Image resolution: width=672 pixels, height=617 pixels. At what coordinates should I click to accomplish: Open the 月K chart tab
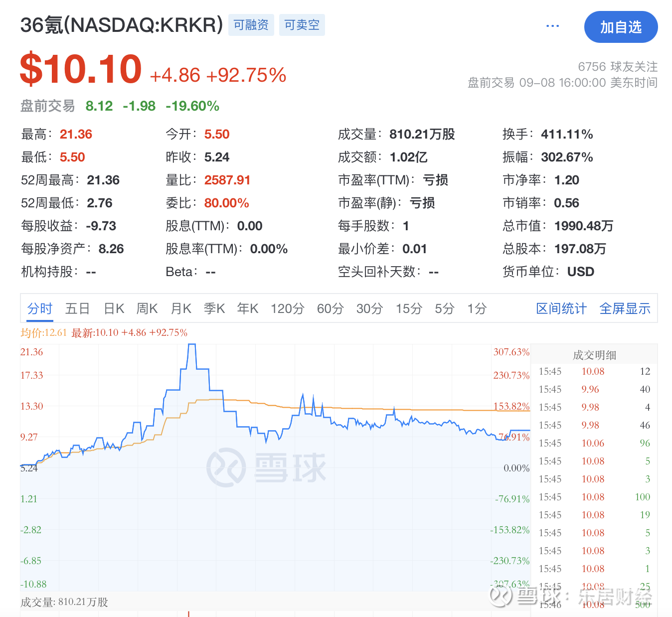click(181, 308)
